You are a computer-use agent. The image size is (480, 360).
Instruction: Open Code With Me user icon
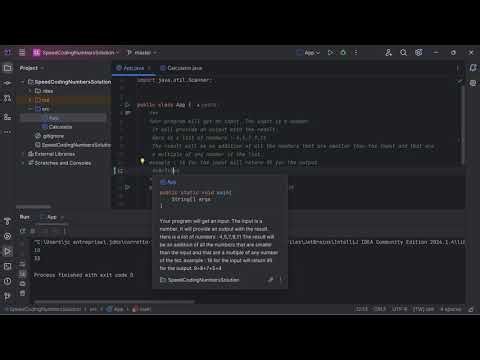click(388, 53)
